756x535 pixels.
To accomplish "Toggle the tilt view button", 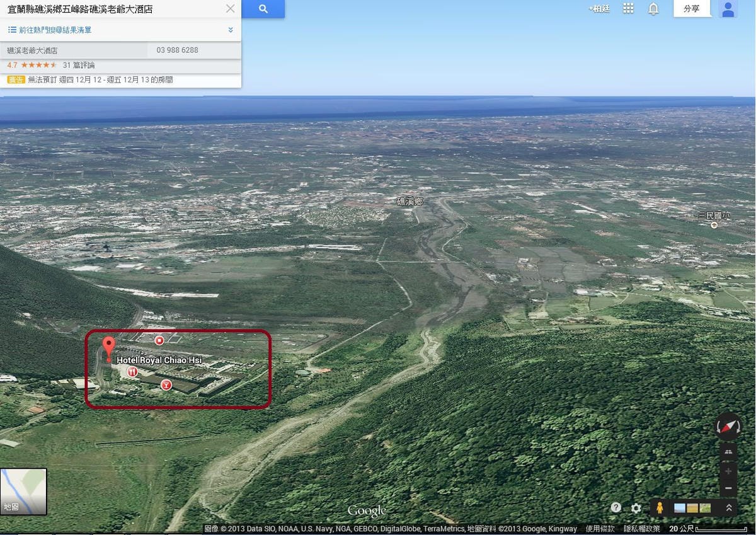I will [x=728, y=452].
